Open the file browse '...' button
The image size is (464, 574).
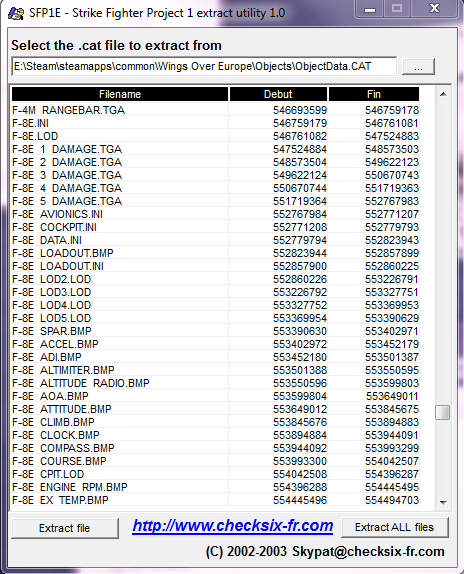[x=418, y=67]
